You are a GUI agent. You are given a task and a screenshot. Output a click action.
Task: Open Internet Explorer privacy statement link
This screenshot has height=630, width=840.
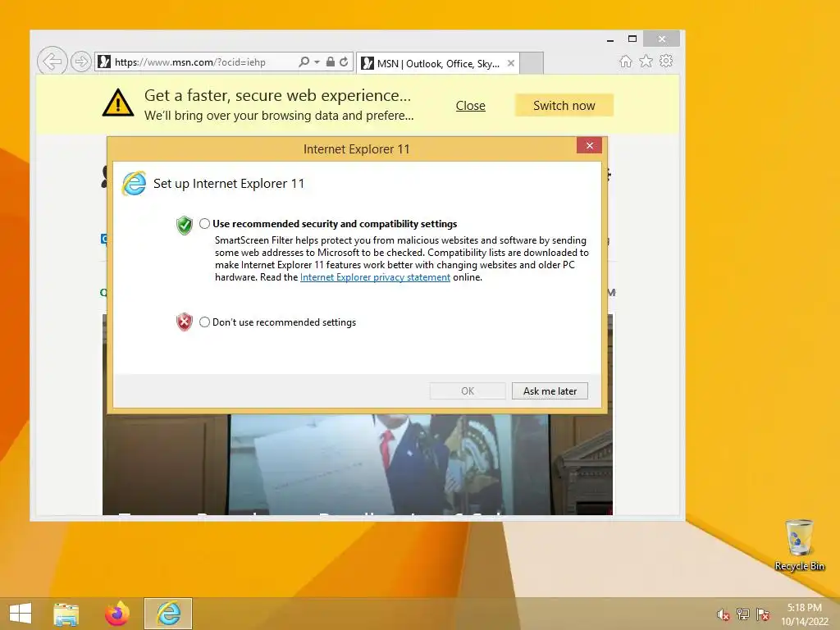point(375,277)
